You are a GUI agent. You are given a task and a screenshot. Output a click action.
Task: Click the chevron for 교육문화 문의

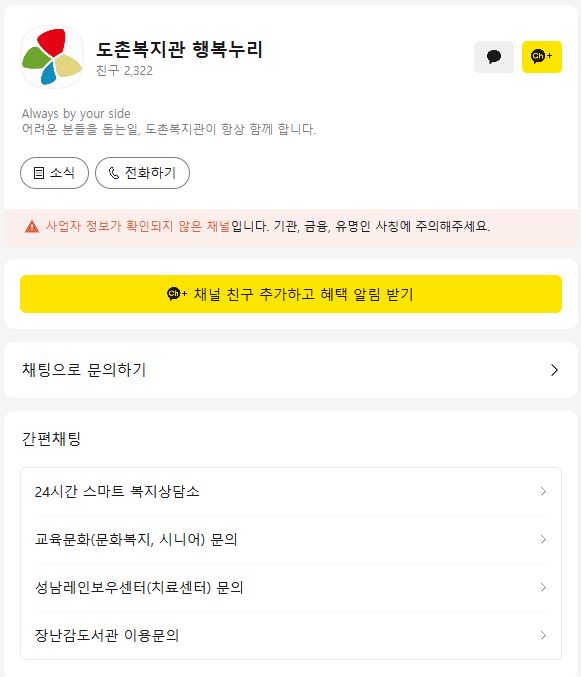pos(543,539)
